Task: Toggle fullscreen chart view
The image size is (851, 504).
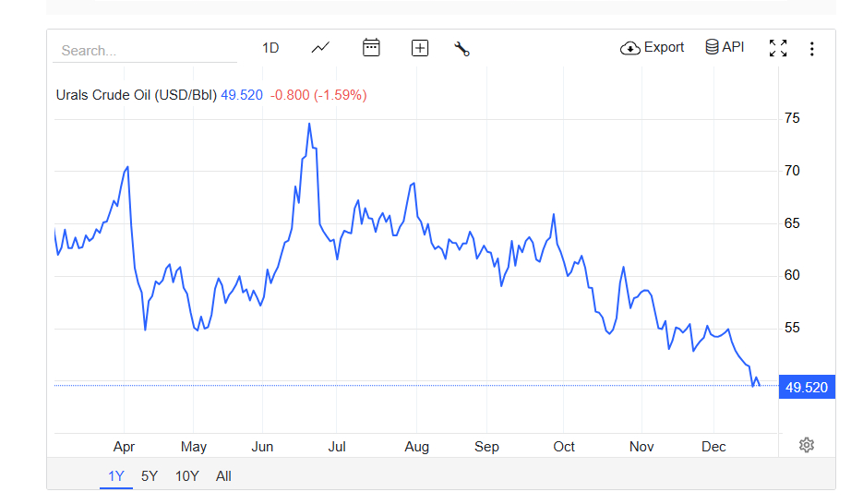Action: (x=778, y=48)
